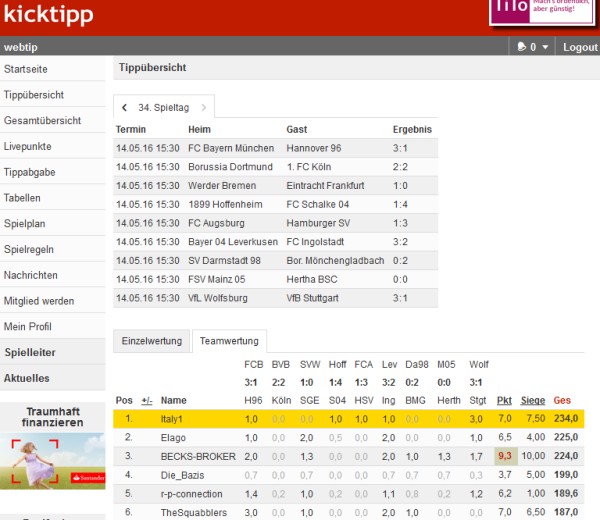Select the 34. Spieltag tab label

(x=164, y=108)
